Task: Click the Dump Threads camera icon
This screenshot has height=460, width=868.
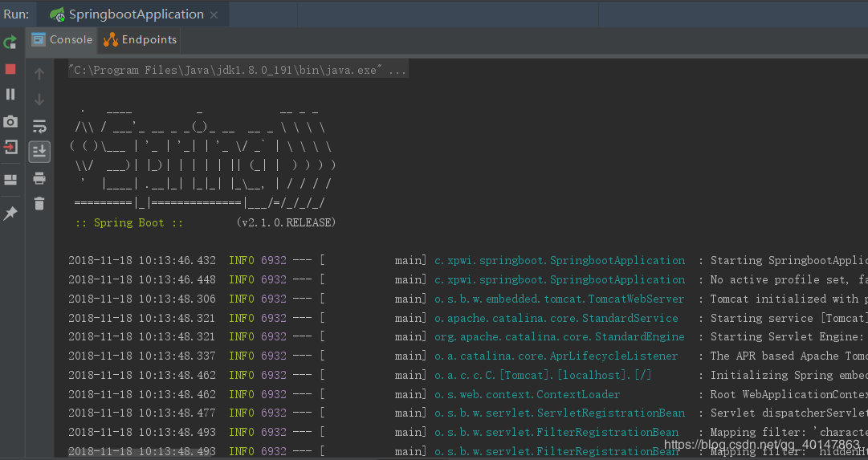Action: pos(10,121)
